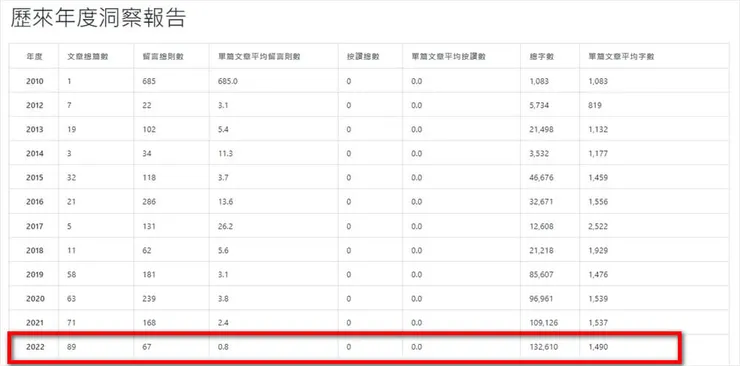Click the 2014 total words 3,532
The width and height of the screenshot is (740, 366).
(x=538, y=153)
